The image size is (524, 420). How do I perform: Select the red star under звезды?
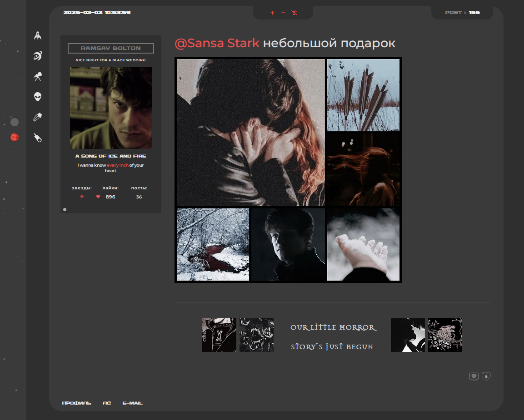tap(82, 197)
